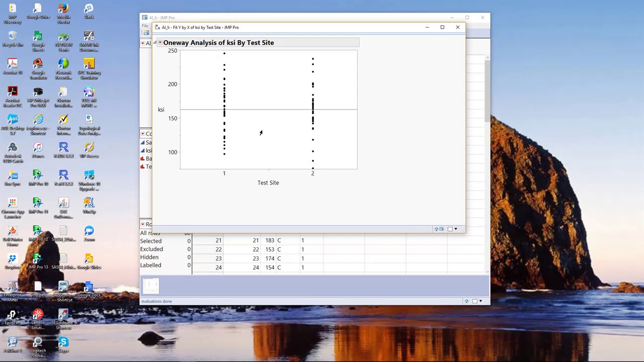Image resolution: width=644 pixels, height=362 pixels.
Task: Open Slack desktop shortcut
Action: tap(89, 11)
